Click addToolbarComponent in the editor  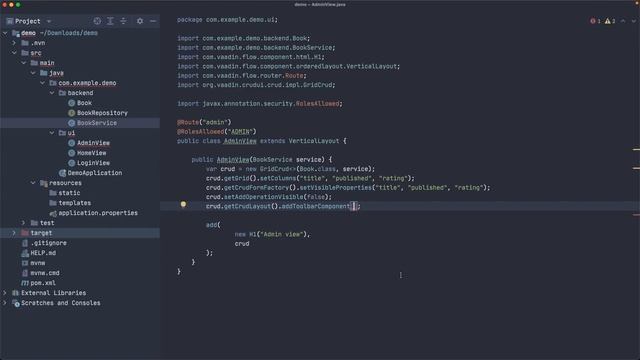tap(315, 206)
